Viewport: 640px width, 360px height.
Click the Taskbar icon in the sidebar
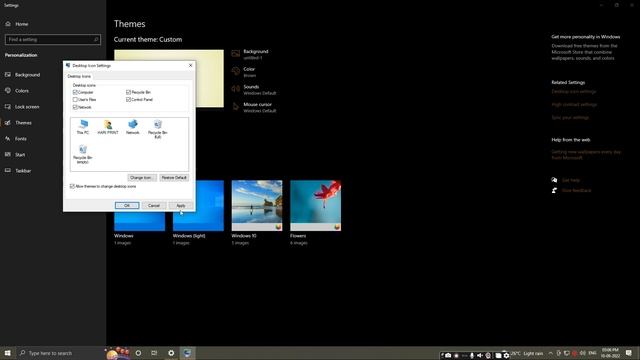8,171
